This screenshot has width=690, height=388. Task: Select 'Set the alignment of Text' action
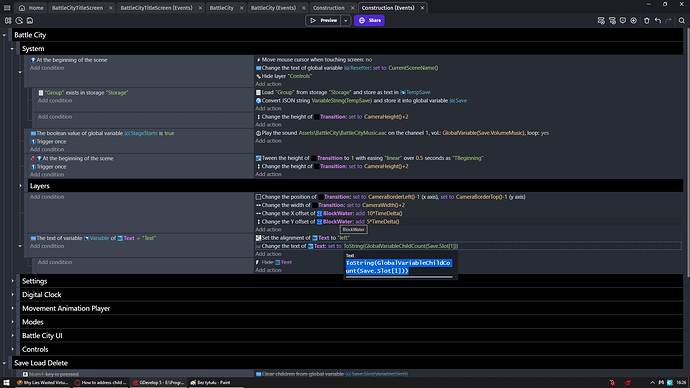coord(302,238)
